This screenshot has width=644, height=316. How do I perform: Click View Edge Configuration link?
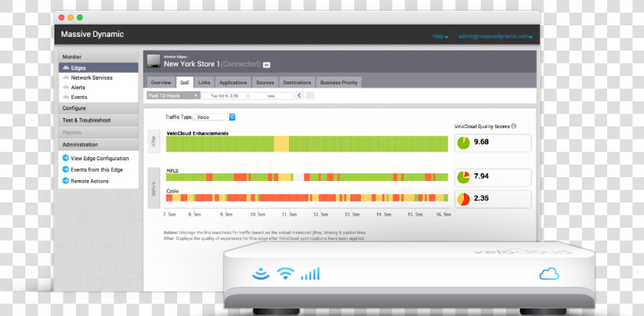tap(100, 159)
